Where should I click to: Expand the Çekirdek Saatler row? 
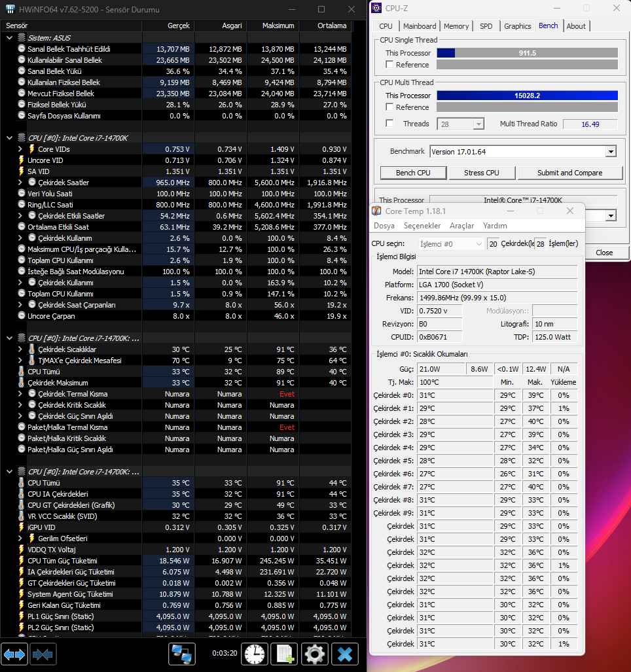pyautogui.click(x=20, y=182)
